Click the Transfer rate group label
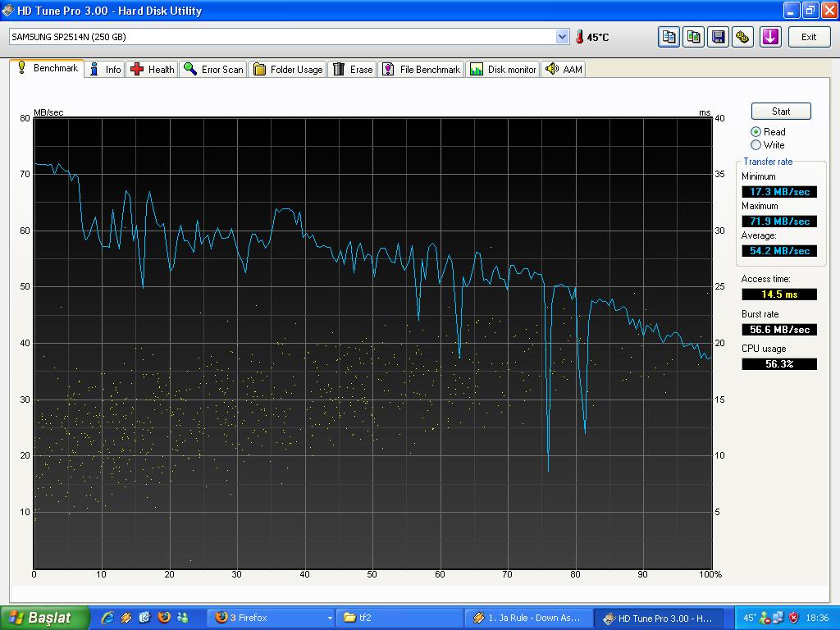840x630 pixels. tap(768, 162)
